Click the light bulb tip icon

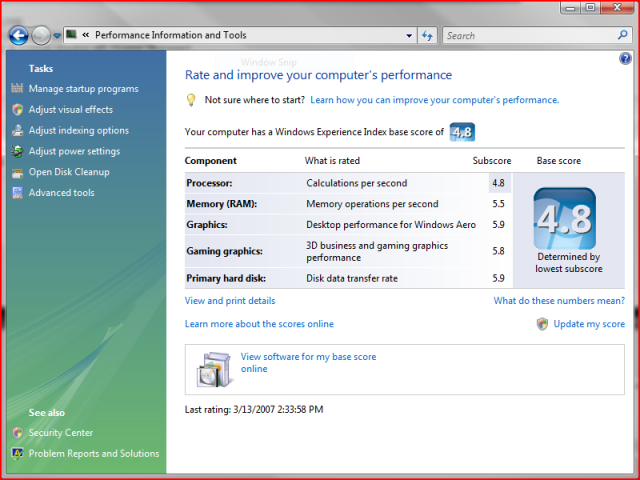click(x=191, y=100)
